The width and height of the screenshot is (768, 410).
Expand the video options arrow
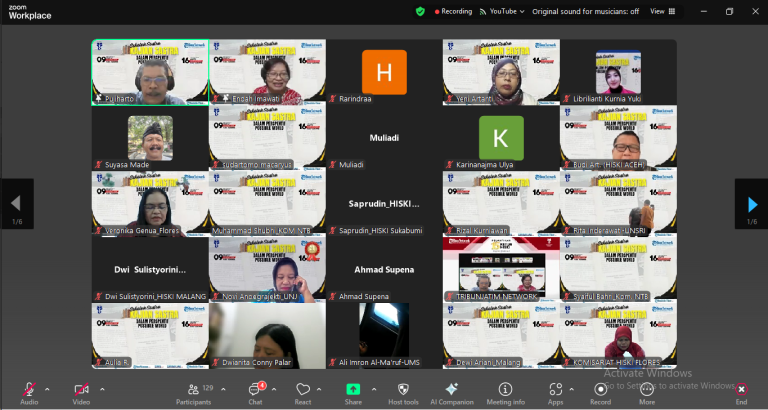(x=100, y=388)
